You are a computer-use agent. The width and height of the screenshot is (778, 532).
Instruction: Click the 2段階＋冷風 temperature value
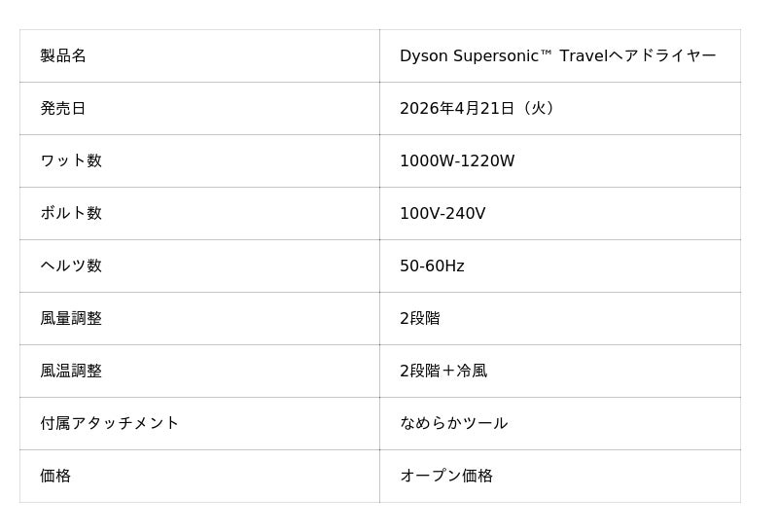click(443, 372)
